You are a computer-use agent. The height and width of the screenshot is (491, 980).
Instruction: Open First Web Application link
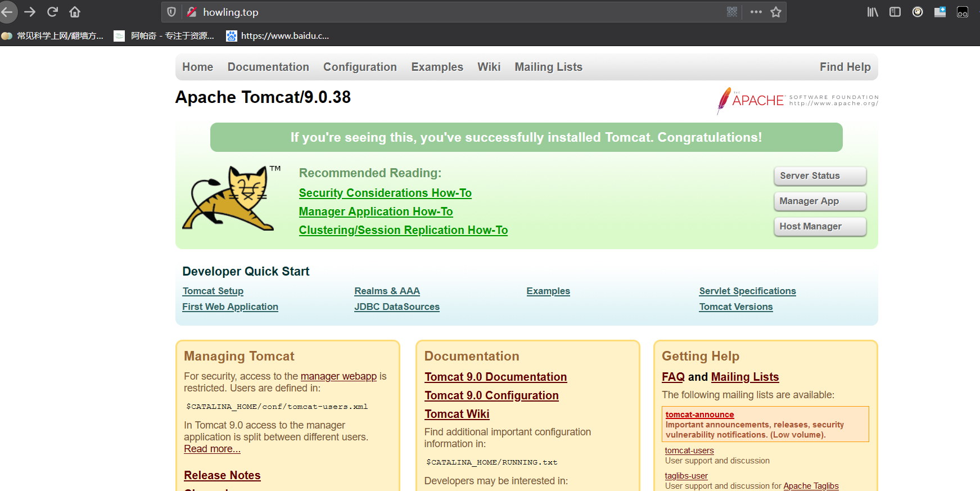[x=230, y=307]
